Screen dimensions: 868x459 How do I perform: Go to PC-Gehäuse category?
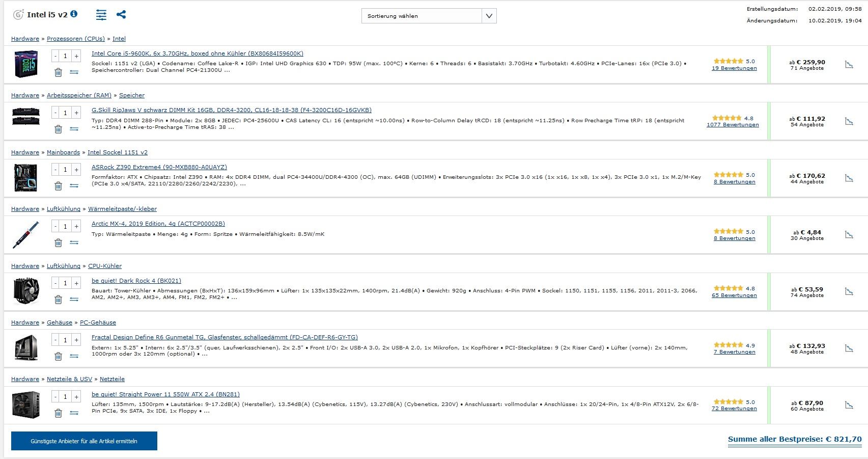pos(98,322)
